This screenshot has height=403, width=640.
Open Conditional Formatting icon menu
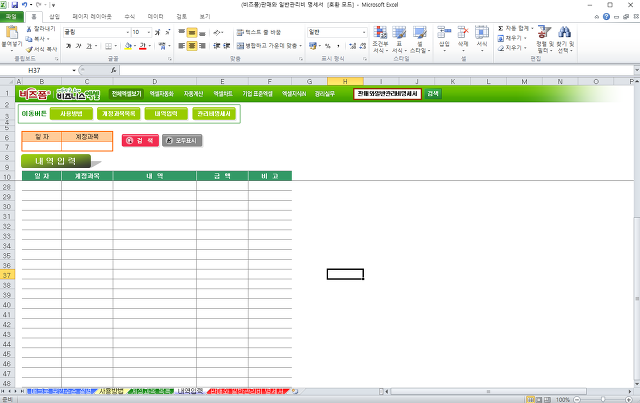click(380, 33)
